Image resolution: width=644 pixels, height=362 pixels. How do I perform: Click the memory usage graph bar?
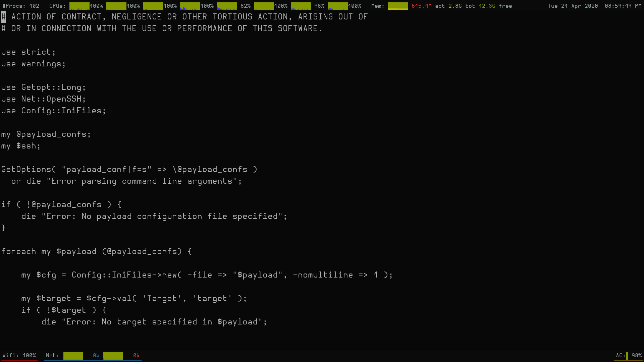pos(398,6)
